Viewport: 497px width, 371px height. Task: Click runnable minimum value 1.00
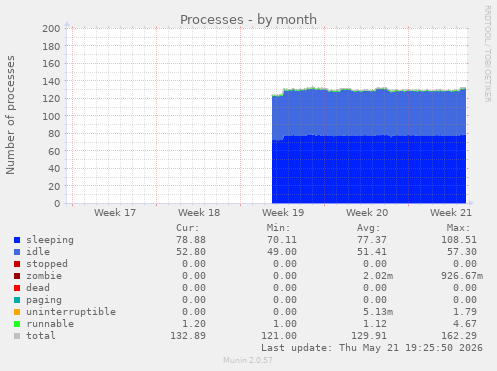click(285, 324)
